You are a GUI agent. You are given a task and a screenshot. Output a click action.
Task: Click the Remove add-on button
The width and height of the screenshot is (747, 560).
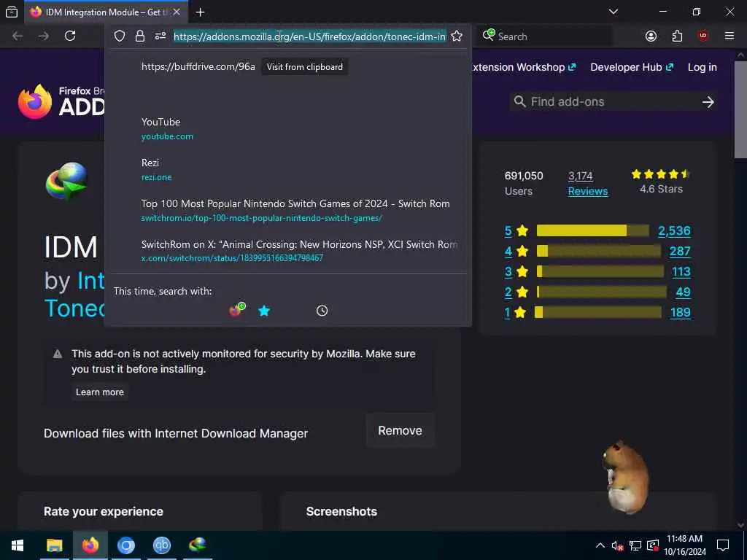400,430
